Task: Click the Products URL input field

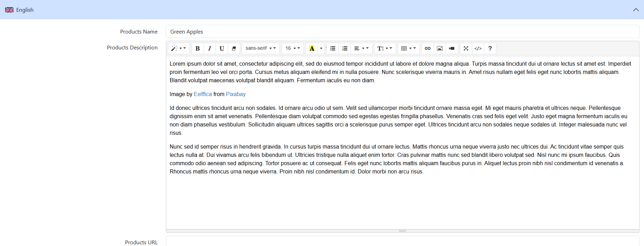Action: [403, 241]
